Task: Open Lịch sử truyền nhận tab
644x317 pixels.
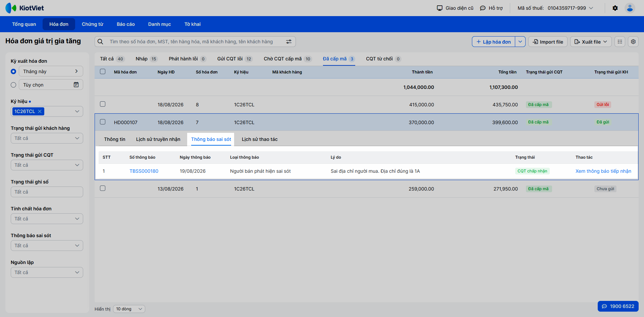Action: (x=158, y=139)
